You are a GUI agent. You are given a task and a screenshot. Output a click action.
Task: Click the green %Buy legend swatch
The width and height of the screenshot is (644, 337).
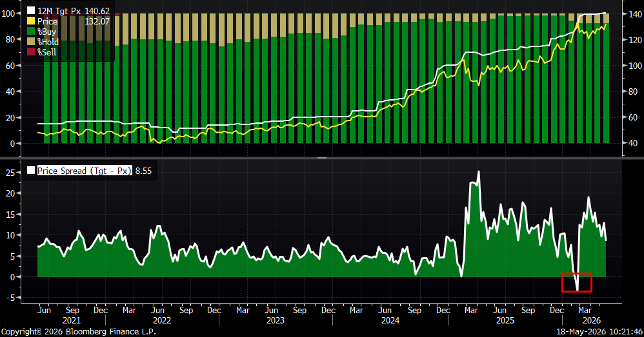coord(31,31)
